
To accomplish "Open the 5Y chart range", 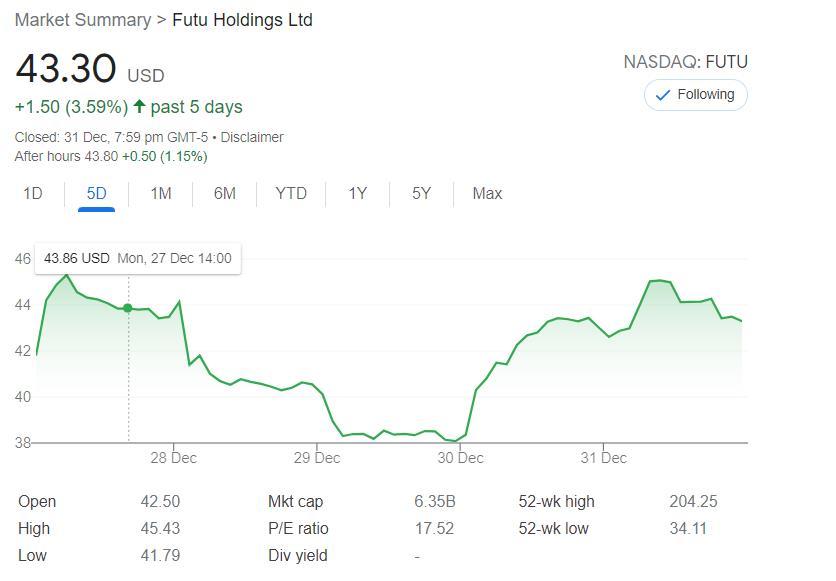I will pyautogui.click(x=421, y=194).
